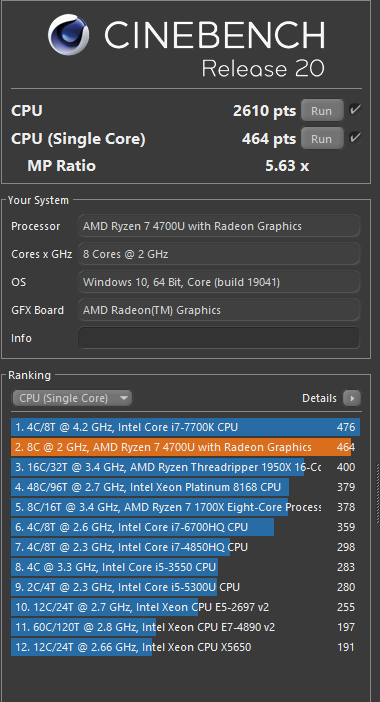Open the CPU (Single Core) ranking dropdown
Image resolution: width=380 pixels, height=702 pixels.
tap(72, 398)
